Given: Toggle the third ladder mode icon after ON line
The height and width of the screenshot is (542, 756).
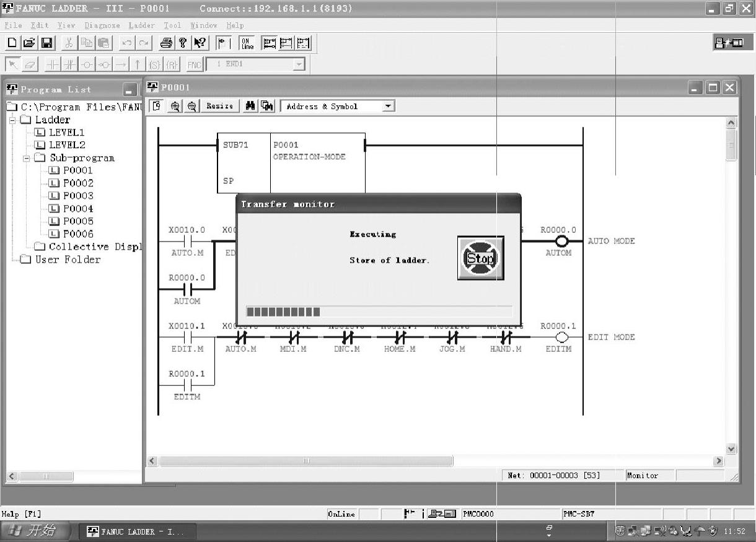Looking at the screenshot, I should click(303, 43).
